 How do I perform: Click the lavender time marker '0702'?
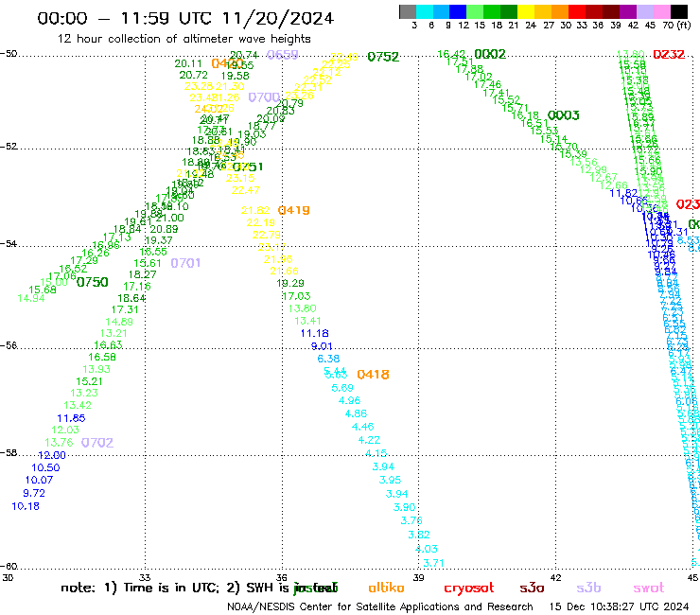[97, 443]
